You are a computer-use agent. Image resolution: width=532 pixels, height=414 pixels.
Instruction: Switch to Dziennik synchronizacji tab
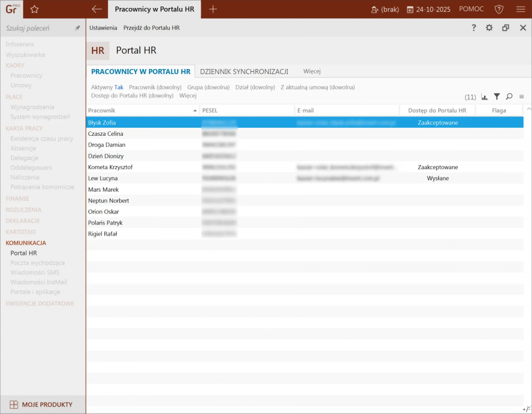click(244, 71)
